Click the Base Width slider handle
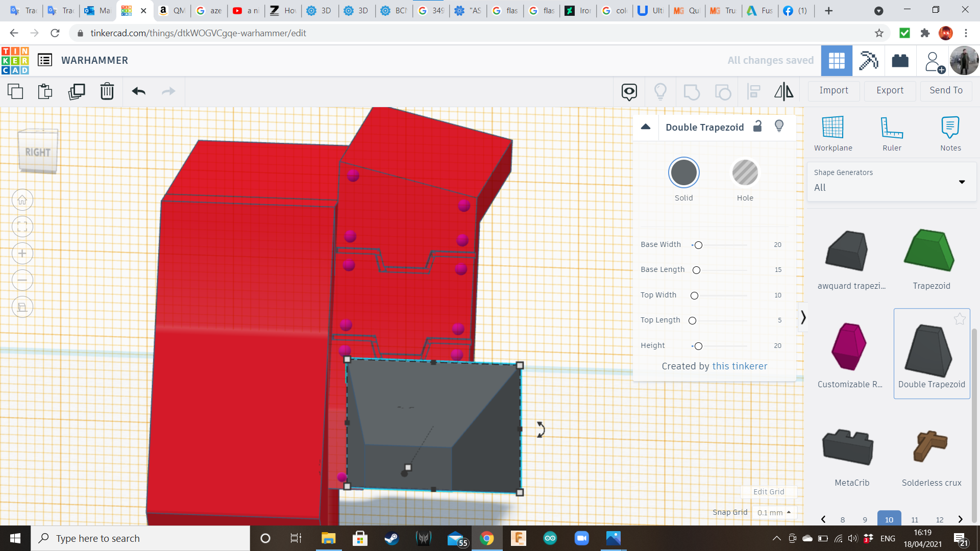Viewport: 980px width, 551px height. (x=698, y=245)
